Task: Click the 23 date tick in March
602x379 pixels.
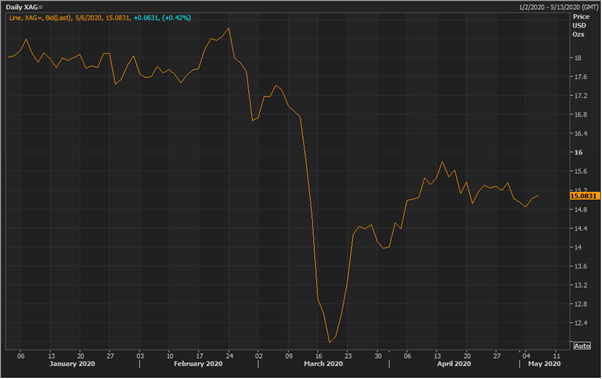Action: [348, 356]
